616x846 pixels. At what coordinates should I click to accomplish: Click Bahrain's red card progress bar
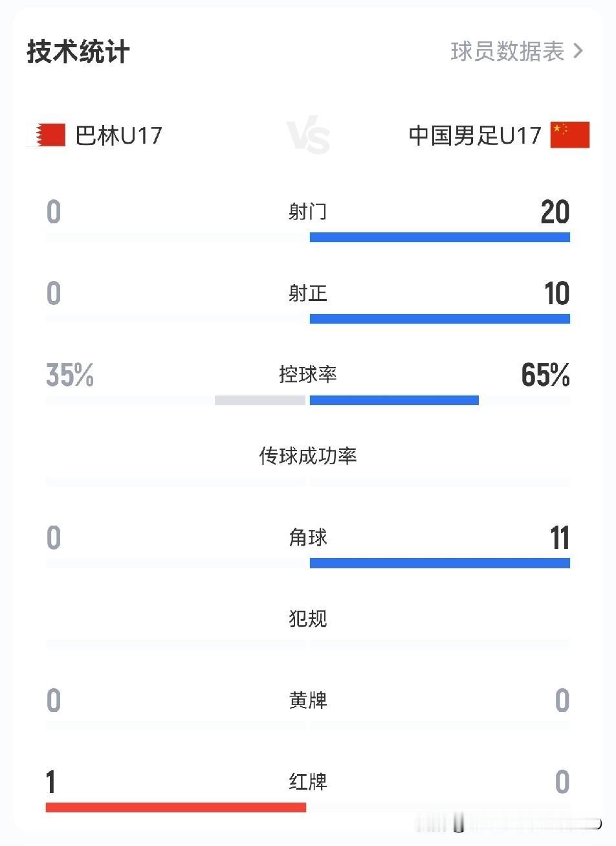(176, 807)
